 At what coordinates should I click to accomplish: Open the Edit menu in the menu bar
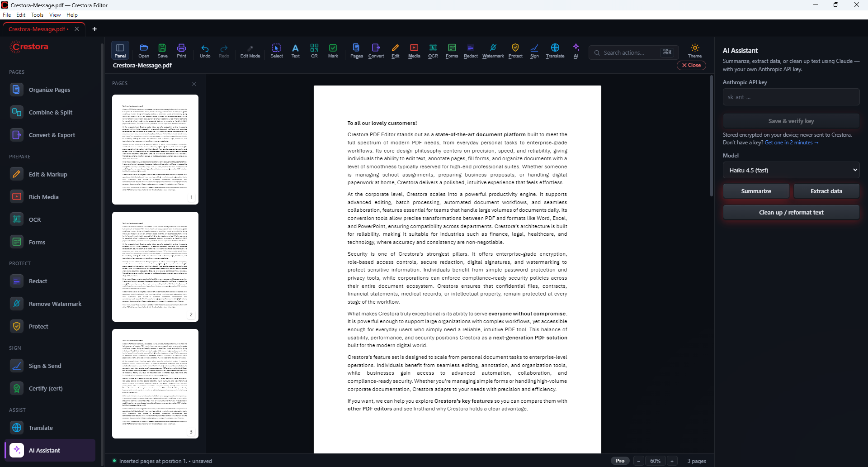21,15
